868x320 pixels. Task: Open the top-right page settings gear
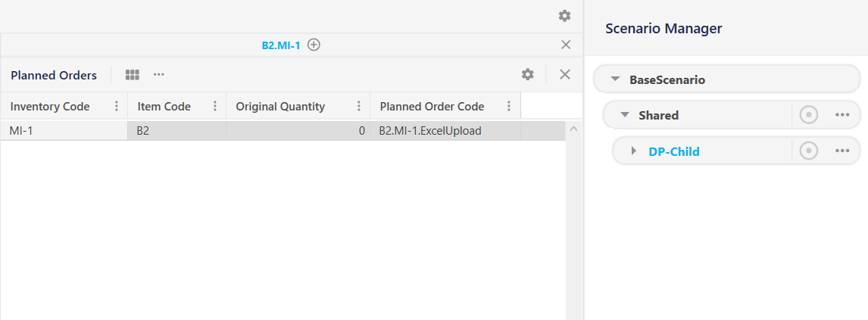pyautogui.click(x=564, y=16)
